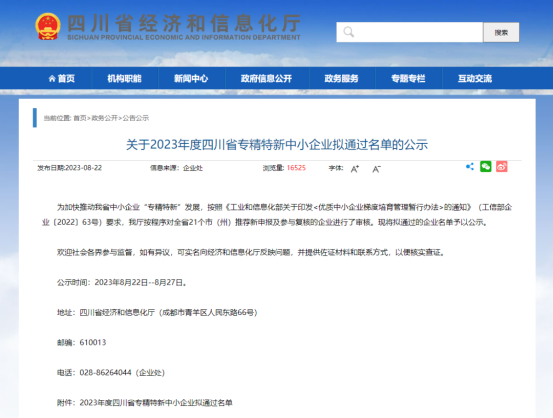Go to 公告公示 in breadcrumb
The height and width of the screenshot is (418, 553).
point(136,118)
